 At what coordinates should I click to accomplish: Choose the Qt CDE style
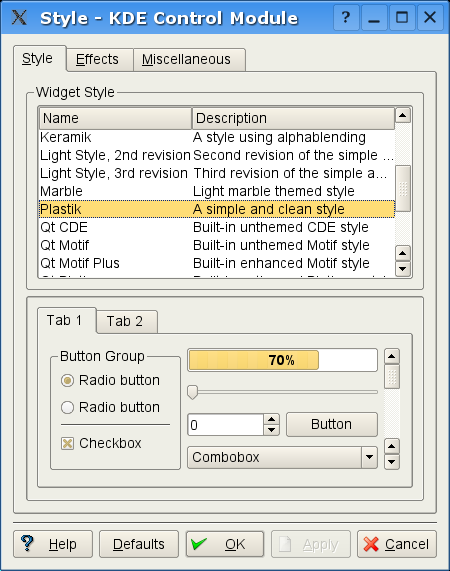pos(217,227)
